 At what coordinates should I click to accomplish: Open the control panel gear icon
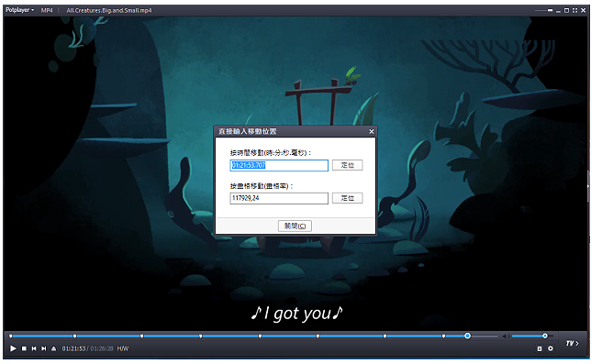click(x=551, y=348)
